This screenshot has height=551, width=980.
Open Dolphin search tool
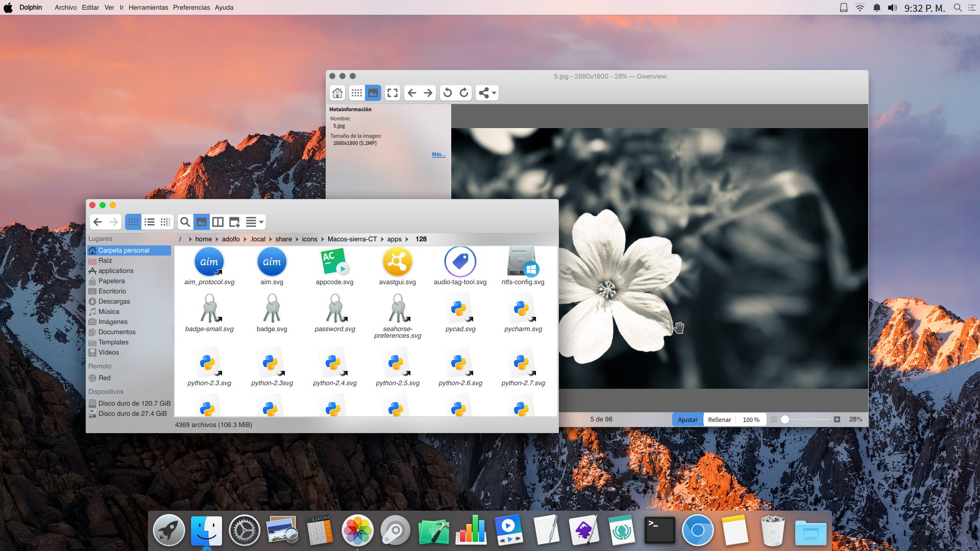[185, 222]
